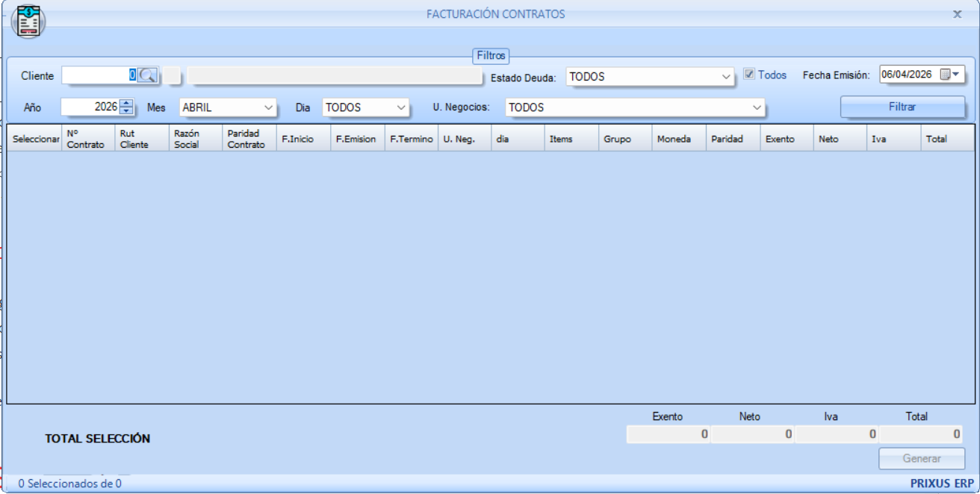Open the Mes dropdown showing ABRIL

point(269,107)
